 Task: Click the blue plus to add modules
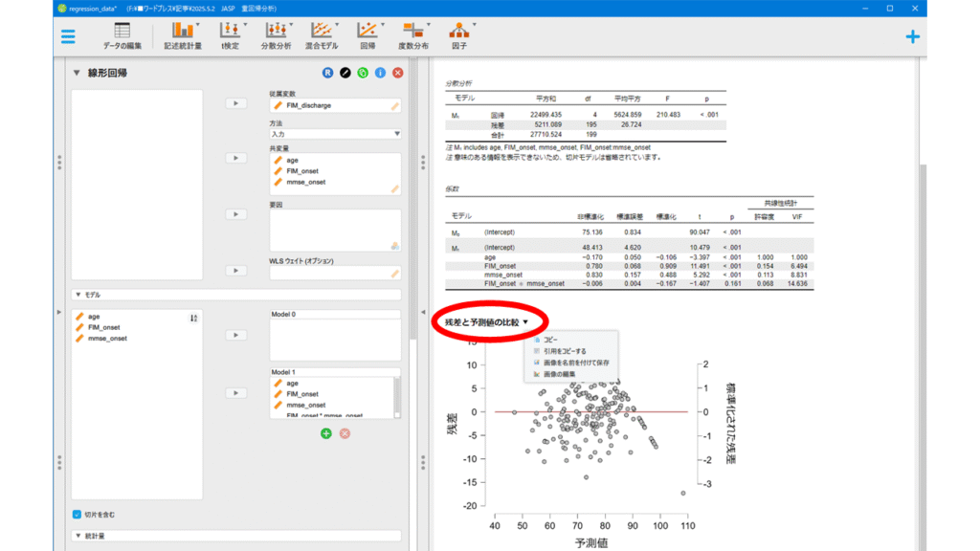tap(912, 37)
